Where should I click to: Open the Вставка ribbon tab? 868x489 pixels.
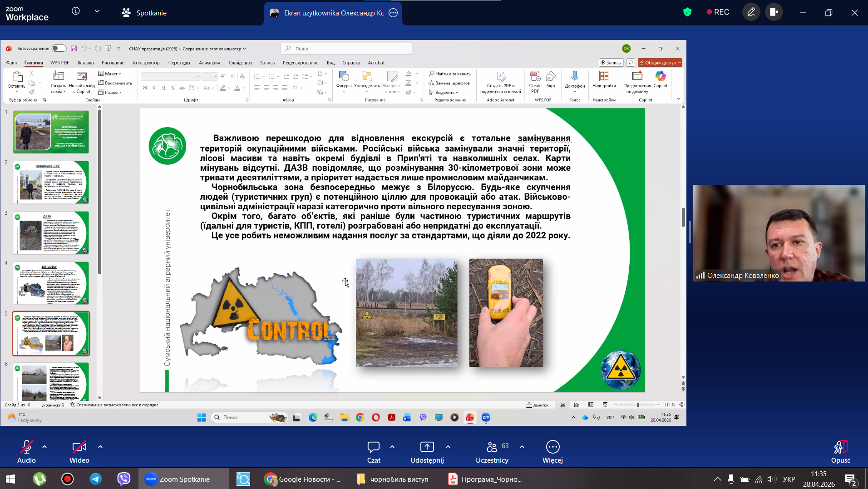tap(85, 63)
